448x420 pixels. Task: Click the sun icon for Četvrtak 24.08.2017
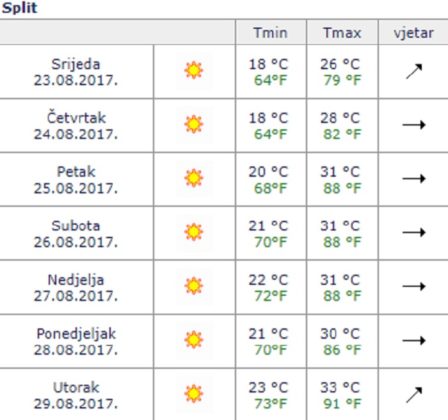click(x=193, y=124)
